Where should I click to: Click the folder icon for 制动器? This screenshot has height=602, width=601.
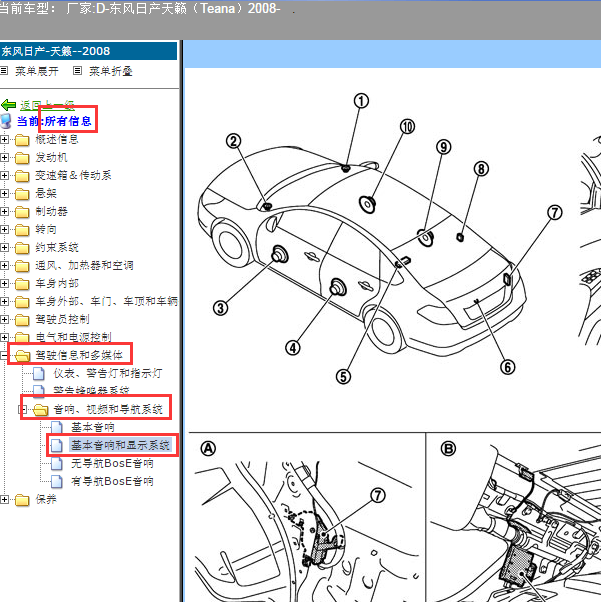(x=22, y=212)
